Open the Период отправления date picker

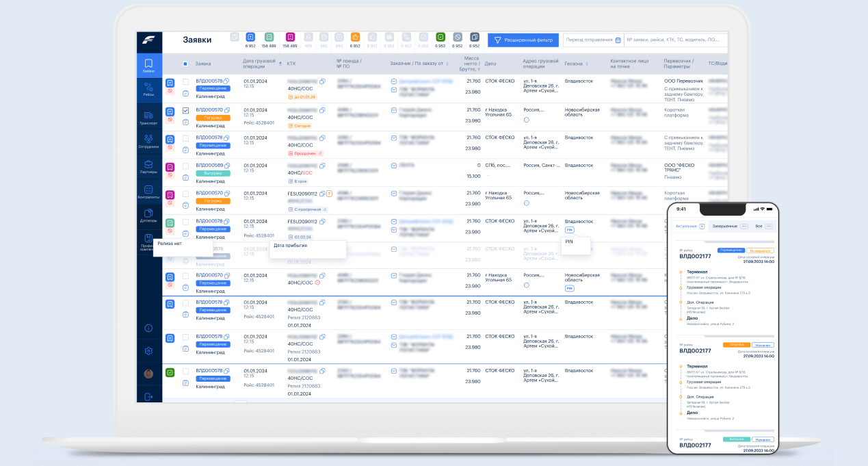click(592, 40)
